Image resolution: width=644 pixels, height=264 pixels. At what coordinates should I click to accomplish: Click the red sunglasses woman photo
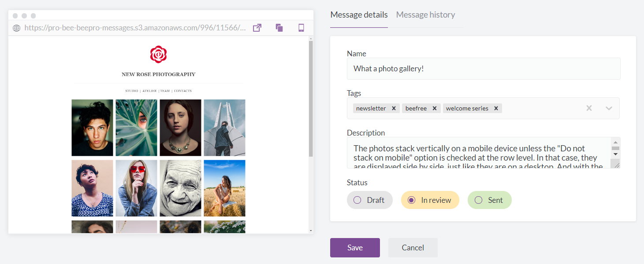point(136,188)
